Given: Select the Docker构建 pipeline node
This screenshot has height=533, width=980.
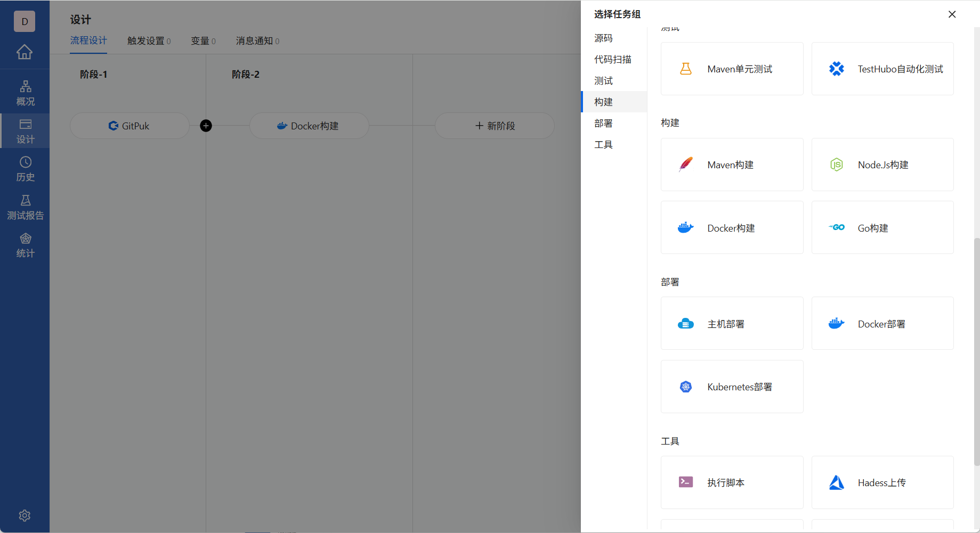Looking at the screenshot, I should [x=309, y=126].
